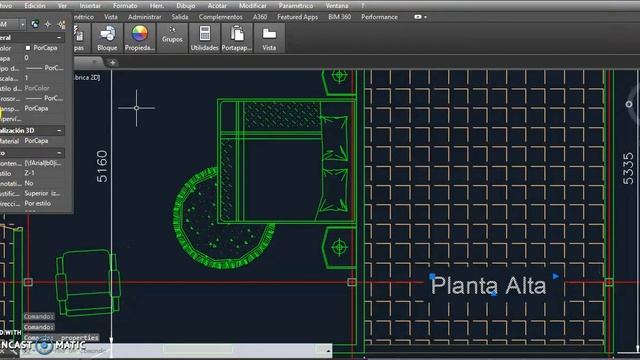Open the Formato menu
Image resolution: width=640 pixels, height=360 pixels.
(x=125, y=6)
